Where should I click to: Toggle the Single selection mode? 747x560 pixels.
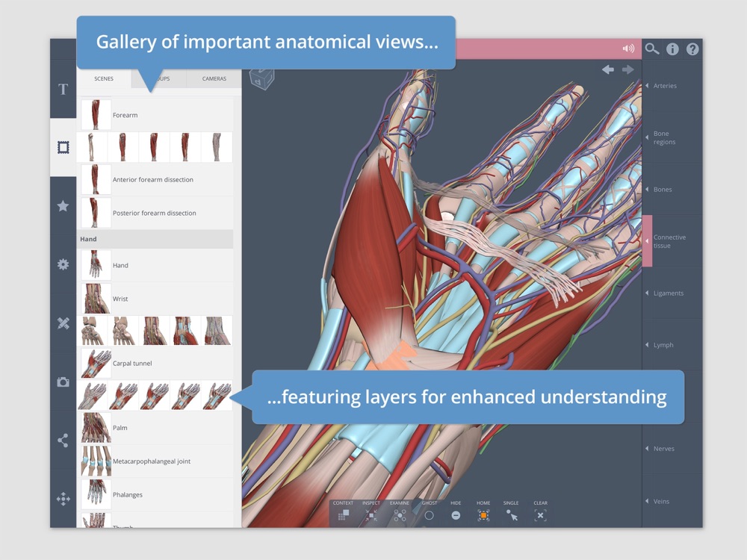click(511, 511)
